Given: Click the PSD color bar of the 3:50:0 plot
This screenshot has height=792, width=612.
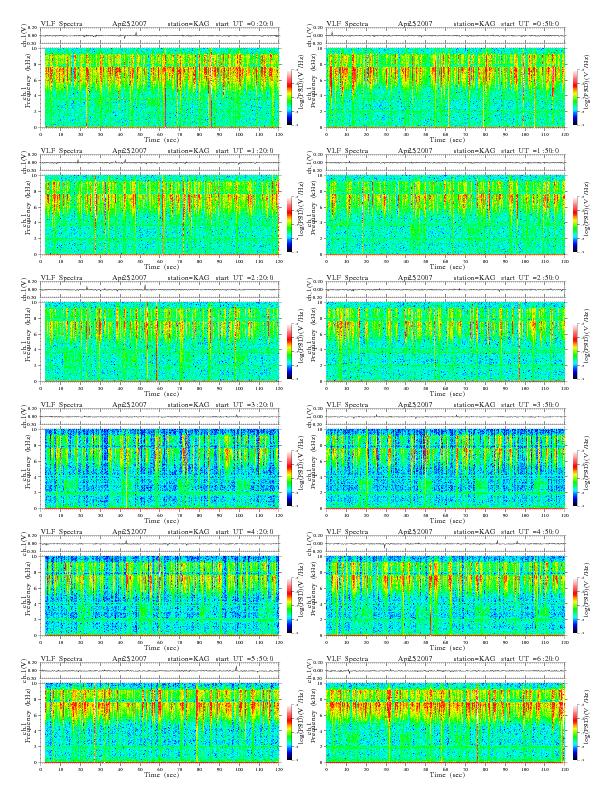Looking at the screenshot, I should 576,478.
